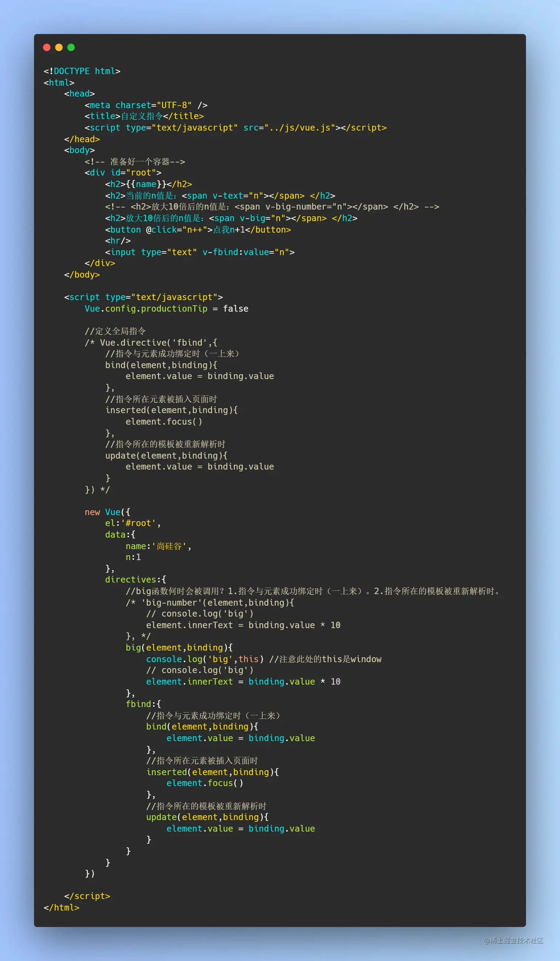Click the 'big(element,binding){' line
The image size is (560, 961).
coord(179,648)
